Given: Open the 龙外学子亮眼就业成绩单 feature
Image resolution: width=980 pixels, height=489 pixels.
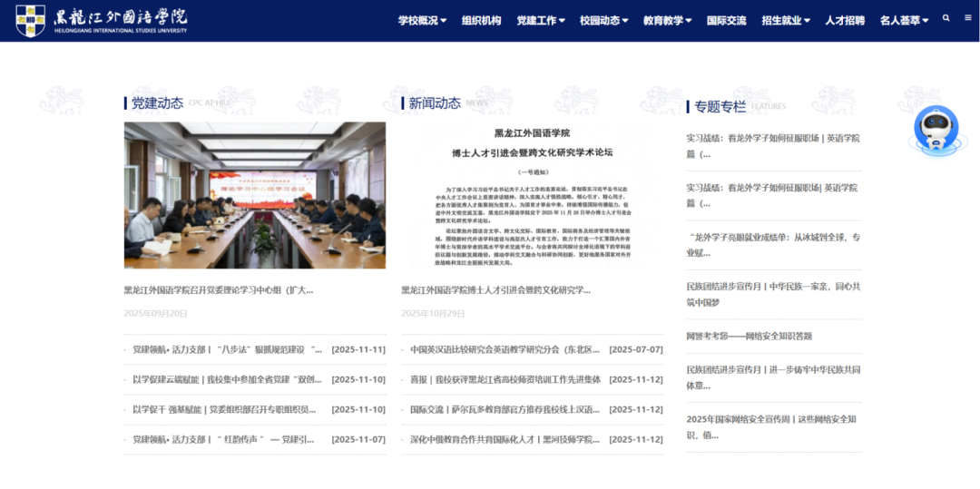Looking at the screenshot, I should (x=773, y=245).
